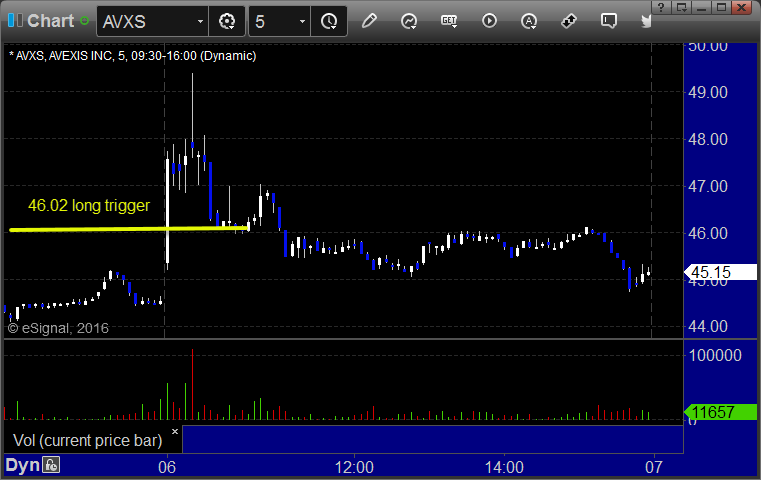Open the gear symbol settings menu

coord(227,21)
